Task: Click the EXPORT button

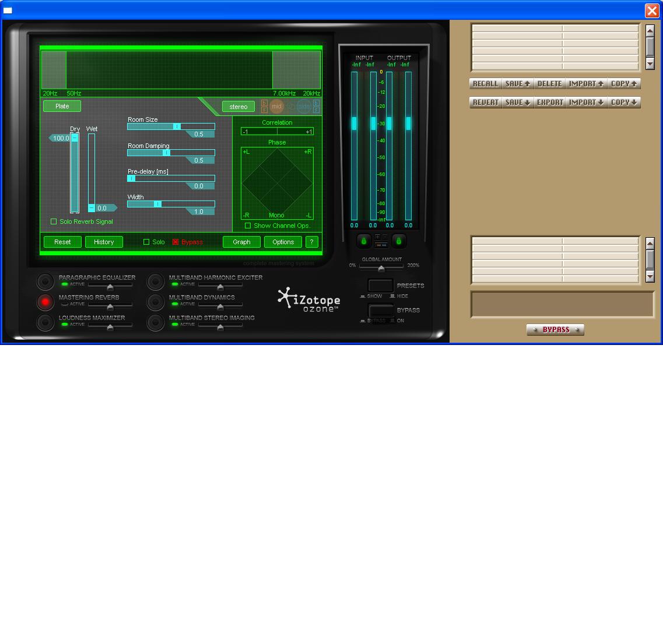Action: (550, 102)
